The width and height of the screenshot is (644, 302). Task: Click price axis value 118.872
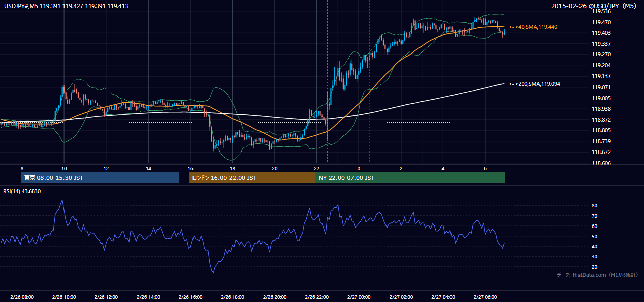601,120
